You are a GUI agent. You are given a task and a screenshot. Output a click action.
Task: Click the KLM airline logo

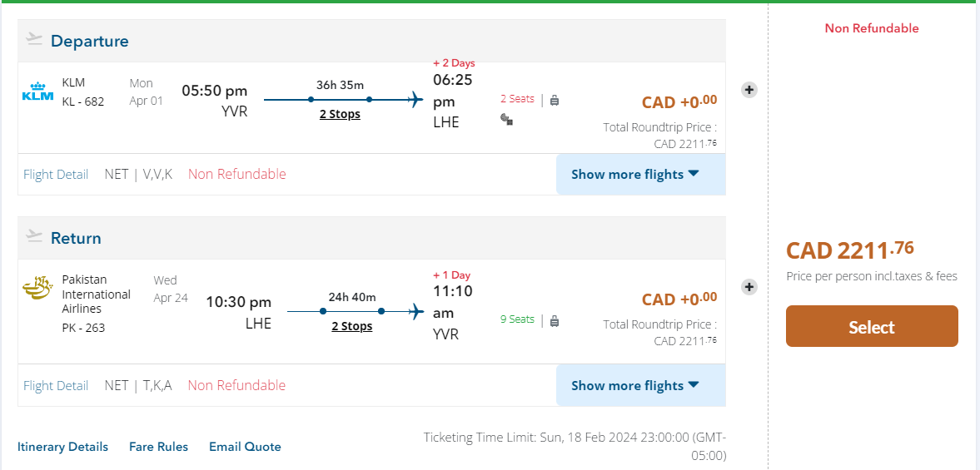coord(37,92)
